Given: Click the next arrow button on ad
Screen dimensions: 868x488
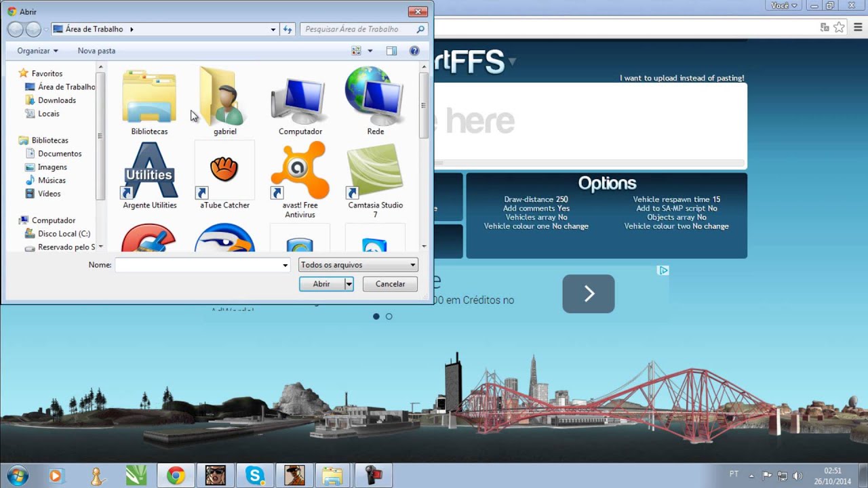Looking at the screenshot, I should [x=589, y=293].
